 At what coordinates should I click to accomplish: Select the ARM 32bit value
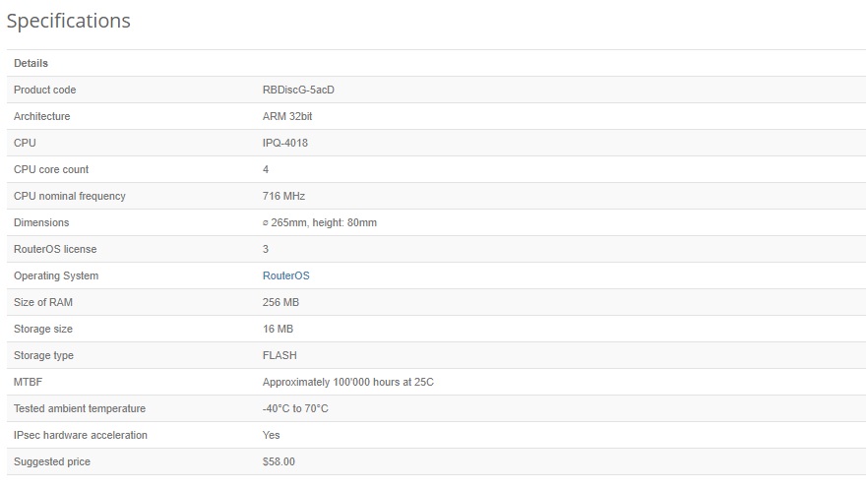click(x=287, y=117)
